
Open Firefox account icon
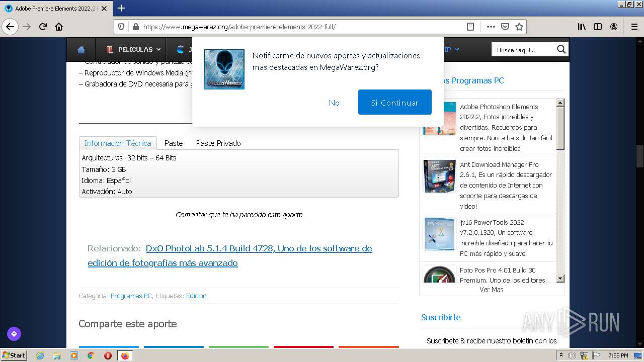coord(614,27)
